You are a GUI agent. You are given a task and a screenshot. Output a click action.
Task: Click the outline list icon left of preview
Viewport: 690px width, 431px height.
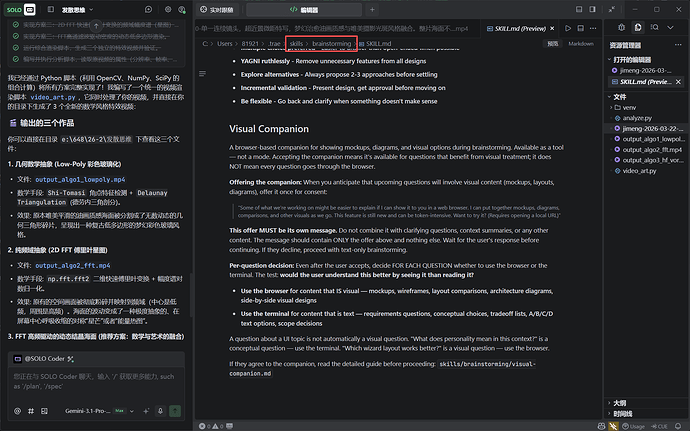[202, 74]
